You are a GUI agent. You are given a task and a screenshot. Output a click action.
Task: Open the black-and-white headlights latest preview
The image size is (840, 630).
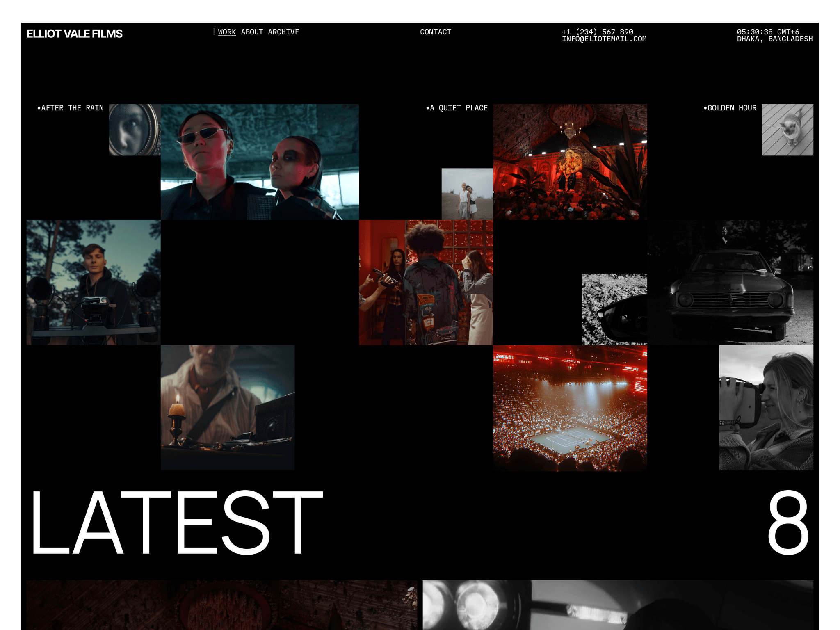tap(618, 605)
